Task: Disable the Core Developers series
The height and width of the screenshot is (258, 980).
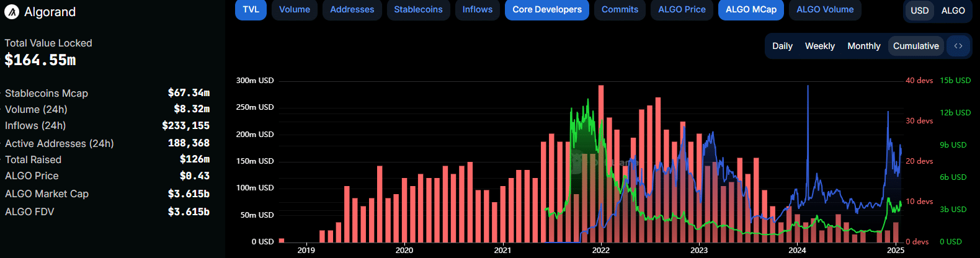Action: coord(546,10)
